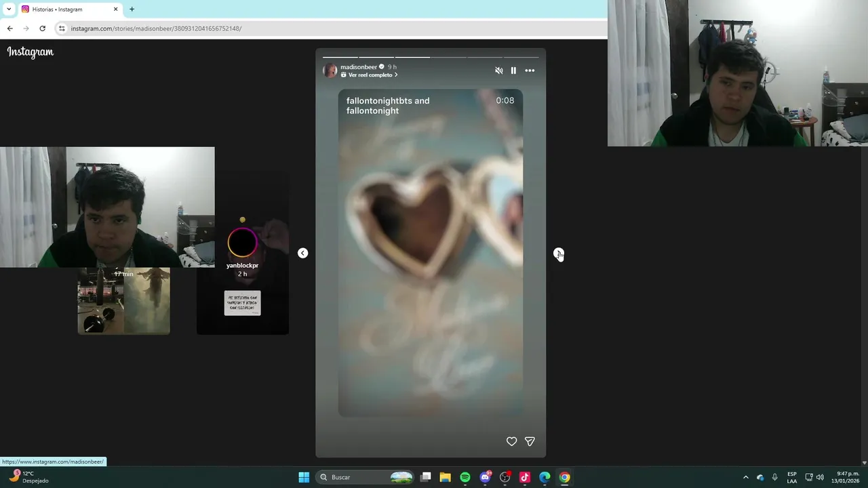Like the story with the heart icon
The height and width of the screenshot is (488, 868).
coord(511,441)
